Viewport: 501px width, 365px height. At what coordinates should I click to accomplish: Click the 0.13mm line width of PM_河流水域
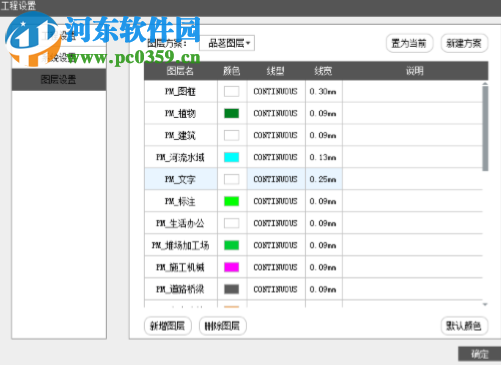[323, 157]
